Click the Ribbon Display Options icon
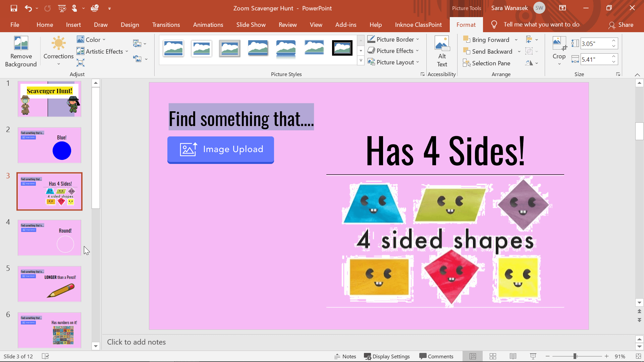This screenshot has width=644, height=362. point(562,8)
